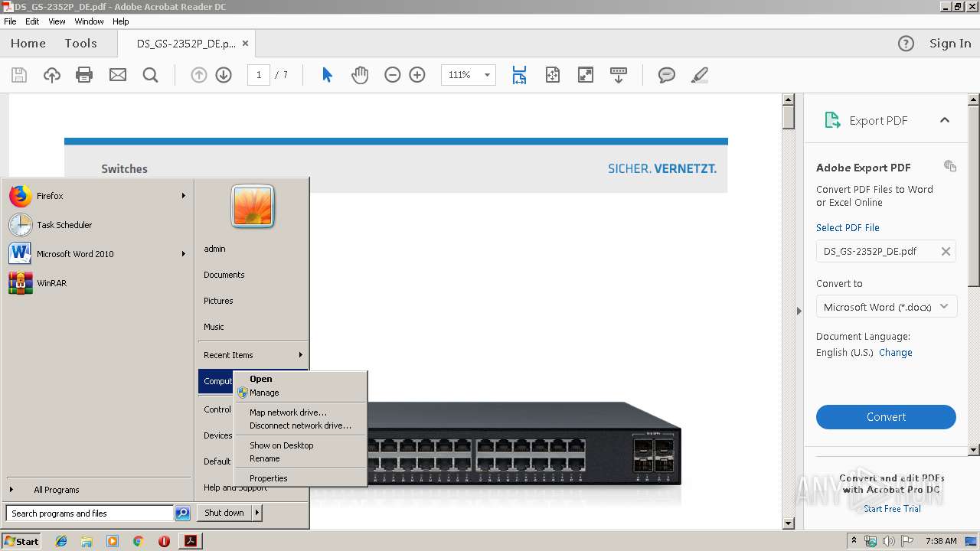Click Select PDF File link
Screen dimensions: 980x551
pos(848,228)
